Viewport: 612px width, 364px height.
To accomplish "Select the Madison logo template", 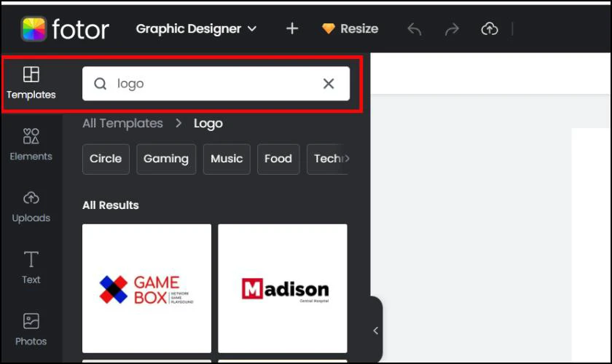I will click(x=283, y=288).
